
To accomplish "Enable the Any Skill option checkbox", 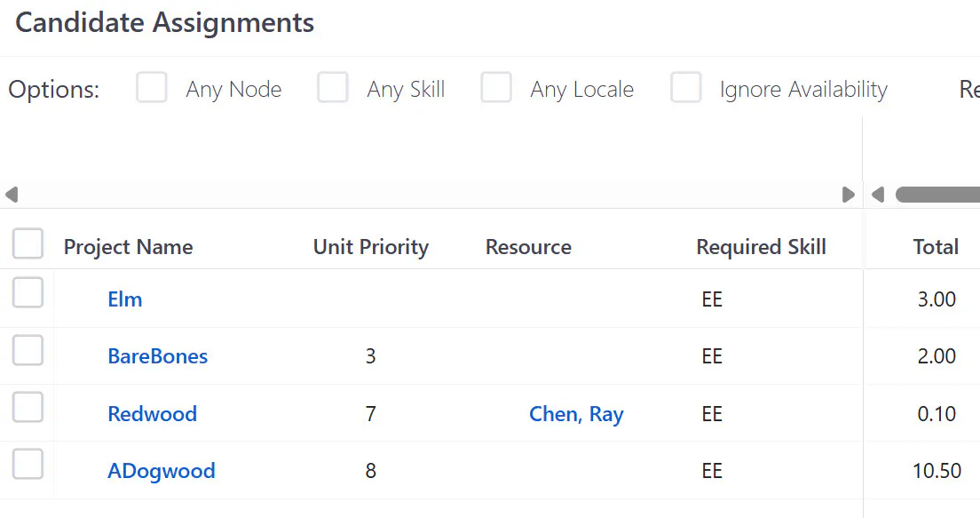I will [x=333, y=87].
